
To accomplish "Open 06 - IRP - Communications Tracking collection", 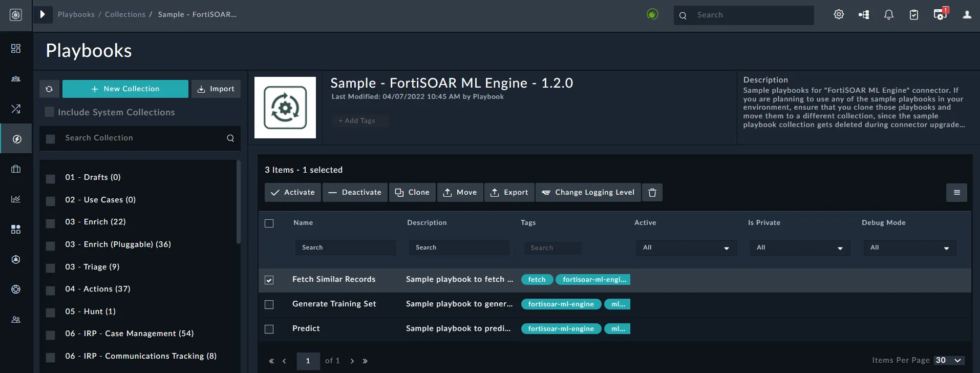I will point(141,356).
